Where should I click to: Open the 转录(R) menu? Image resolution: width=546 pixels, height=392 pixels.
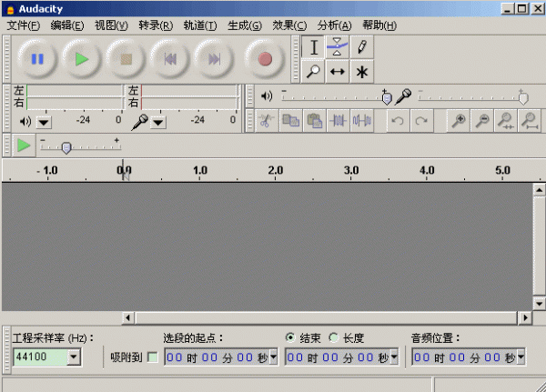(156, 25)
